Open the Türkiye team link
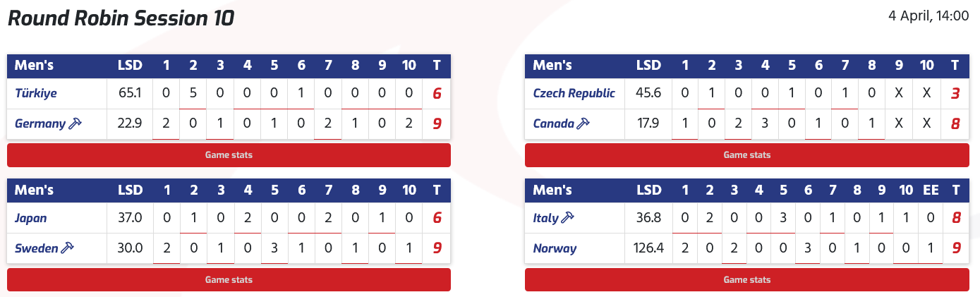The width and height of the screenshot is (980, 297). tap(36, 93)
